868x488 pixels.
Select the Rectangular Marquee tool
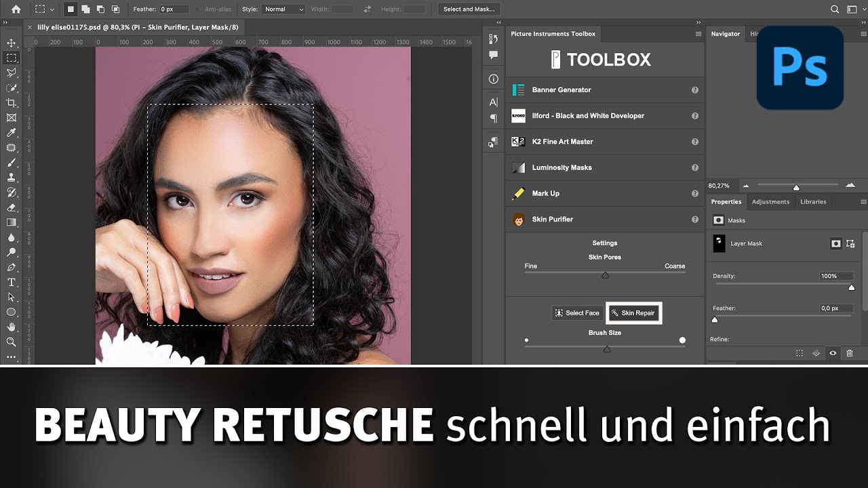click(11, 58)
